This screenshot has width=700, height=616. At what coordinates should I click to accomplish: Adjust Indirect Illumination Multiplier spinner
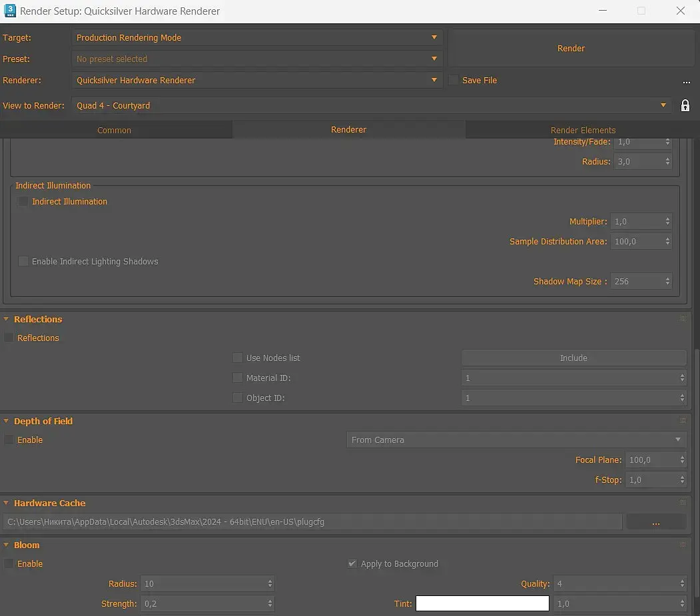click(667, 221)
